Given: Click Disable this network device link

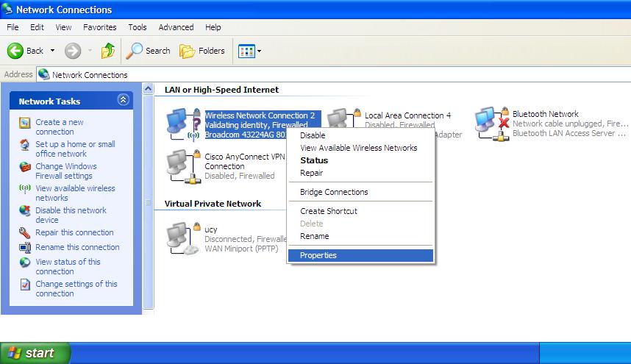Looking at the screenshot, I should (71, 215).
